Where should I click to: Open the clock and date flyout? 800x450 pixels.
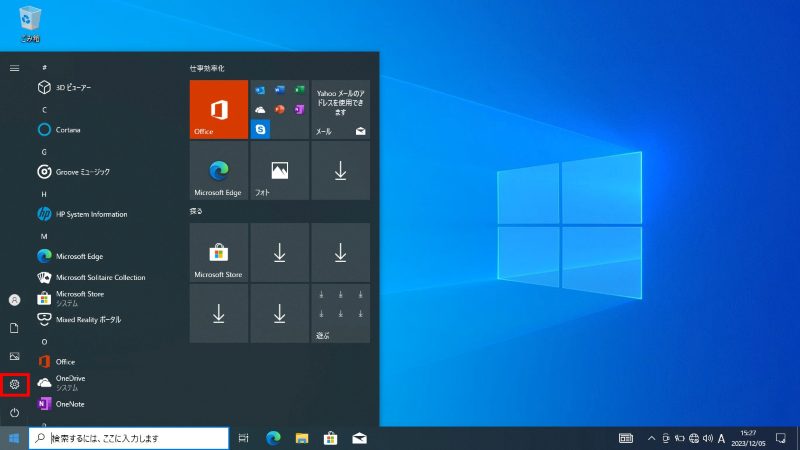[x=748, y=438]
